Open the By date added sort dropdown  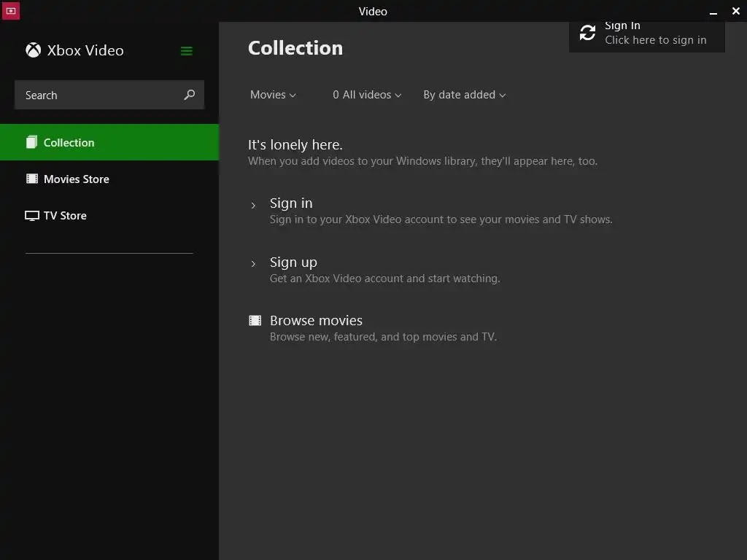tap(464, 95)
